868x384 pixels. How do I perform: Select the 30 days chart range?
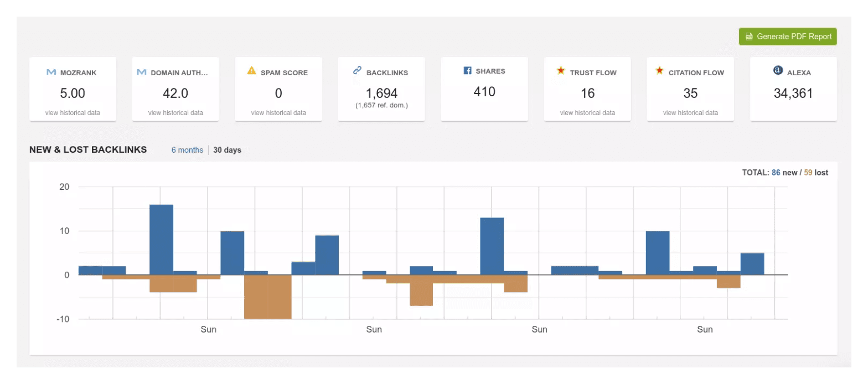pos(228,150)
